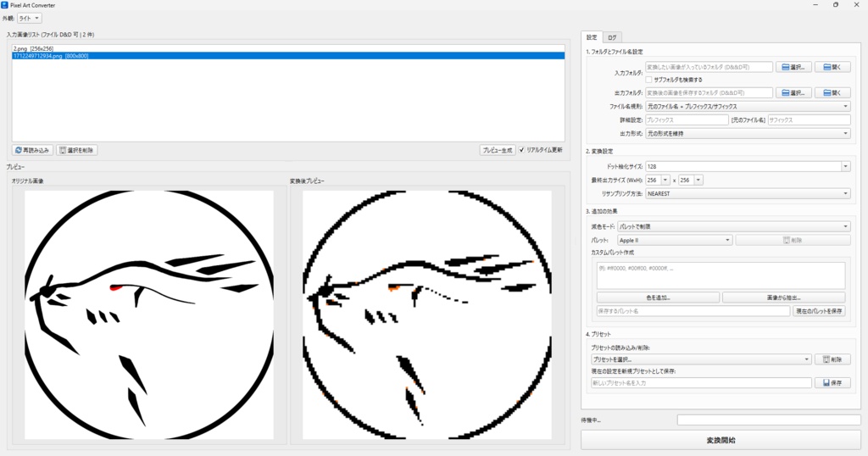Open the output height 256 dropdown

pos(698,180)
